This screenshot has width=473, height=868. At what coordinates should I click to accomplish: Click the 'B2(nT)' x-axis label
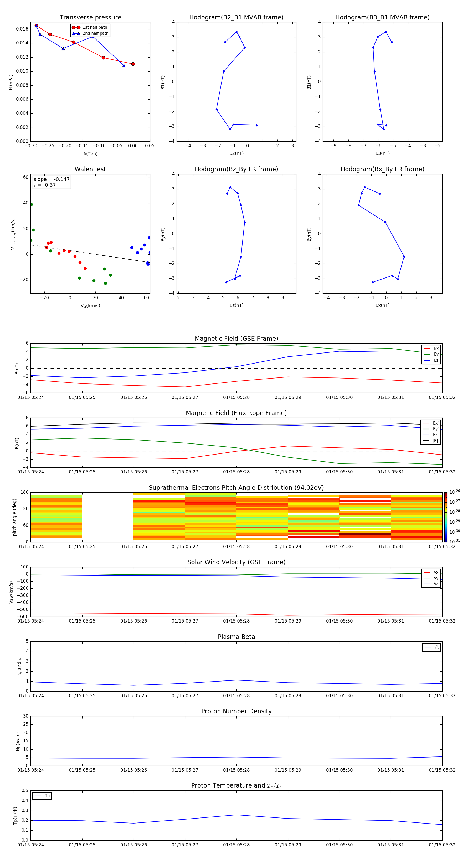pyautogui.click(x=236, y=153)
